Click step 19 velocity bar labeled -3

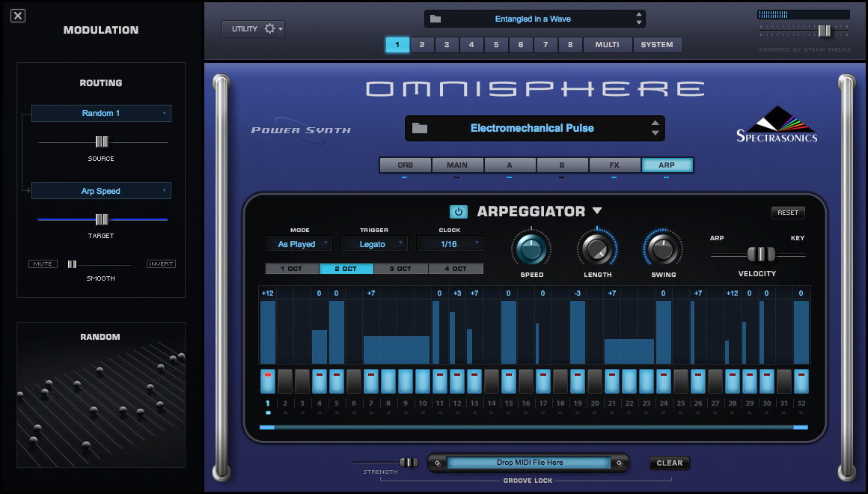[578, 332]
